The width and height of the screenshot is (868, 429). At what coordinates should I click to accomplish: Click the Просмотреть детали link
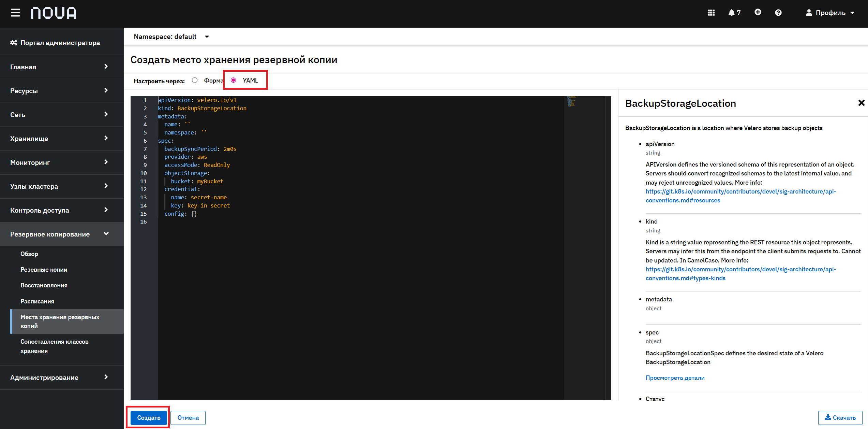[x=675, y=378]
